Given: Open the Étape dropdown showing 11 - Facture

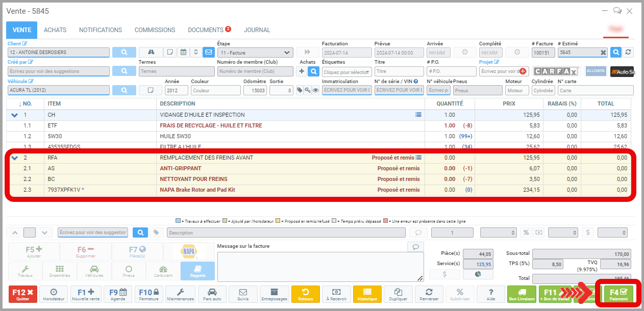Looking at the screenshot, I should (255, 52).
